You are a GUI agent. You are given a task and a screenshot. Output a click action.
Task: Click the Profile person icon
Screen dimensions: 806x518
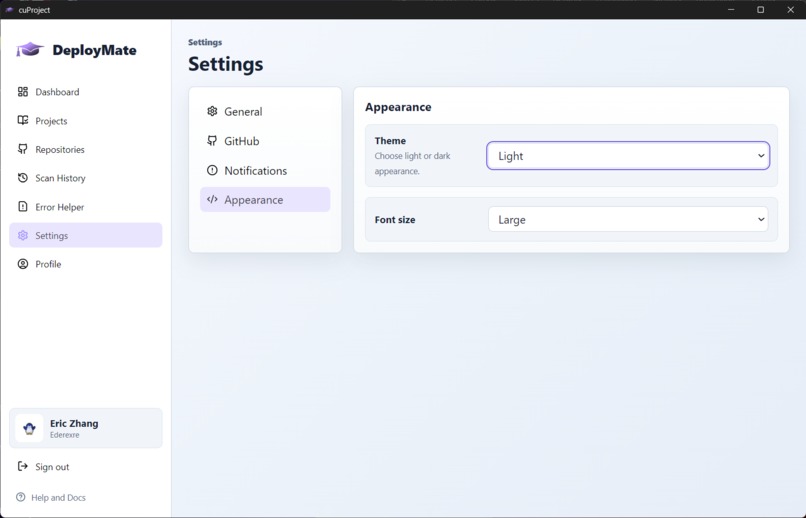tap(23, 264)
